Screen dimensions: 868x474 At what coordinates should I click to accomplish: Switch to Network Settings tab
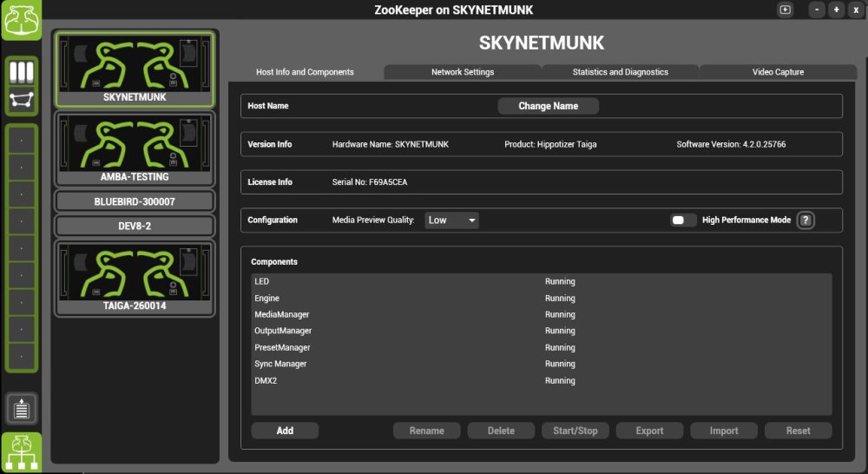(x=463, y=72)
